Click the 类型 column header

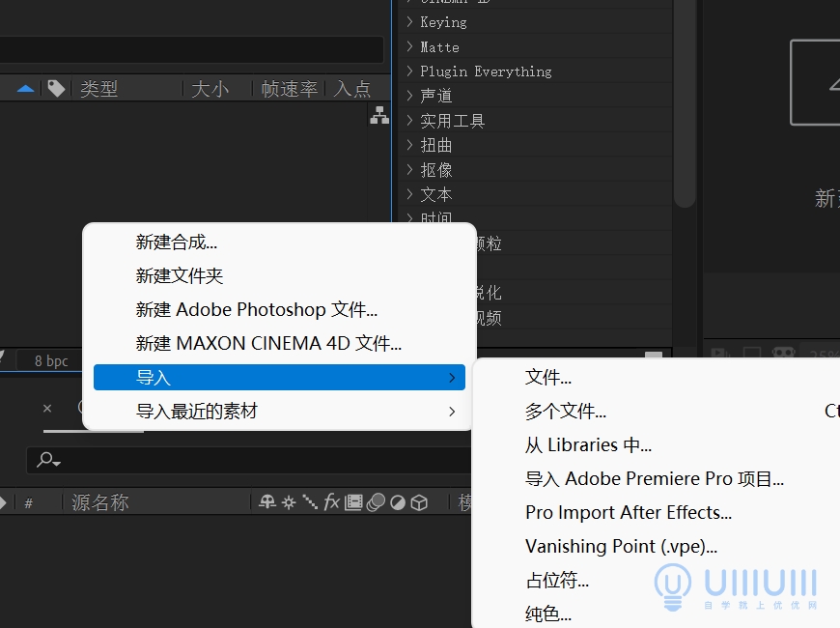98,89
